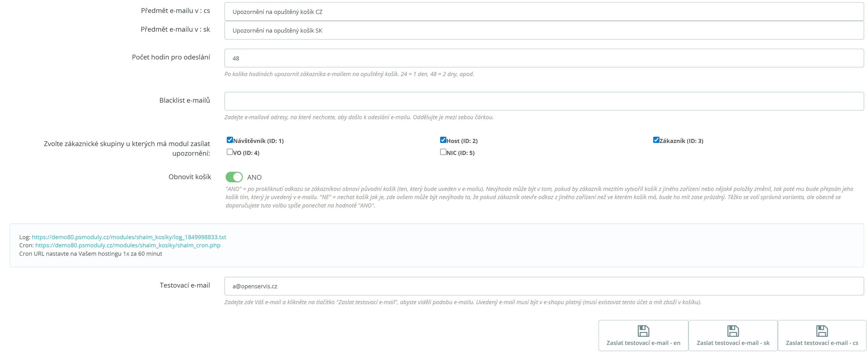Click save icon on 'Zaslat testovací e-mail - en'
The width and height of the screenshot is (868, 355).
click(643, 331)
